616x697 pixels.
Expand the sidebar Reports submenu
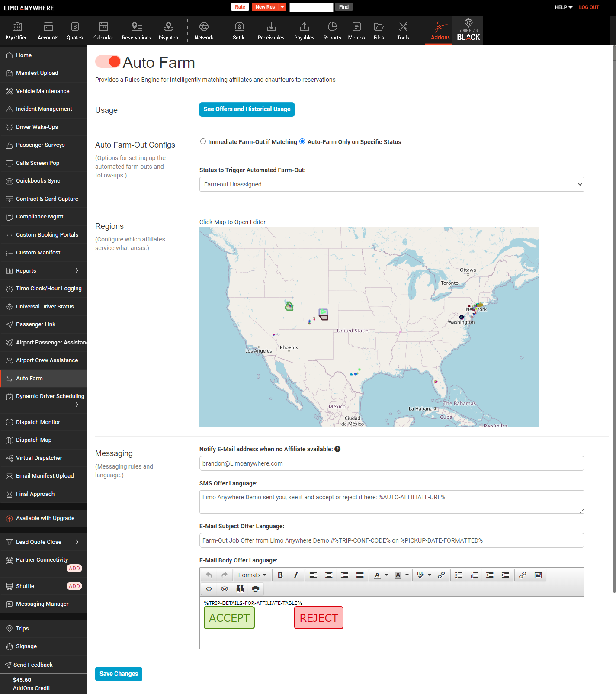(77, 270)
